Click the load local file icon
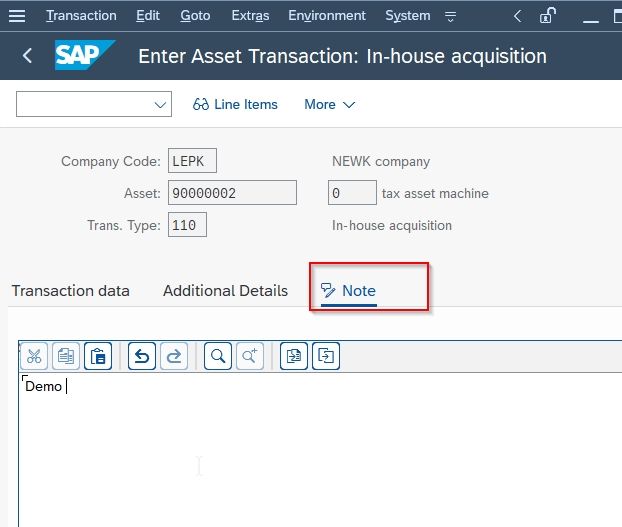 (294, 356)
